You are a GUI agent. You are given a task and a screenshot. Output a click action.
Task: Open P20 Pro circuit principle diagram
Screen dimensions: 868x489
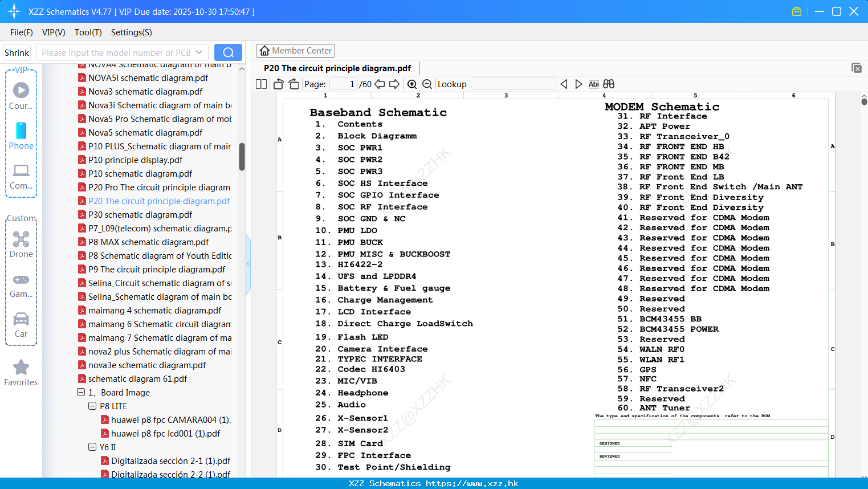coord(159,187)
